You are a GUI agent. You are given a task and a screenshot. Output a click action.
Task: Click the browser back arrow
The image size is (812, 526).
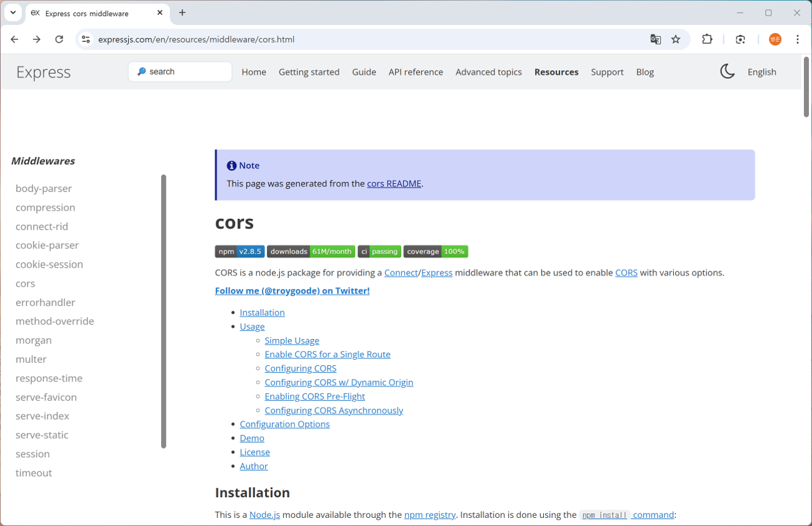pos(14,39)
